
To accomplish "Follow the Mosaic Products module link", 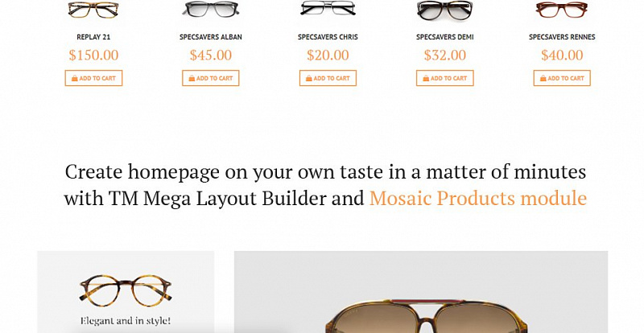I will 478,199.
